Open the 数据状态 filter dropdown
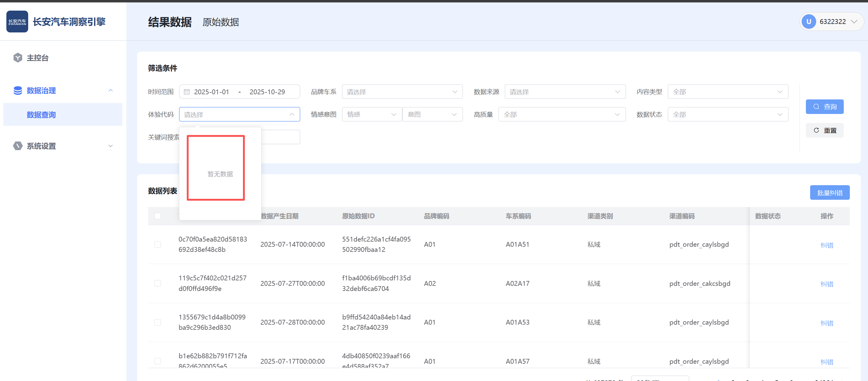Screen dimensions: 868x381 pos(727,115)
